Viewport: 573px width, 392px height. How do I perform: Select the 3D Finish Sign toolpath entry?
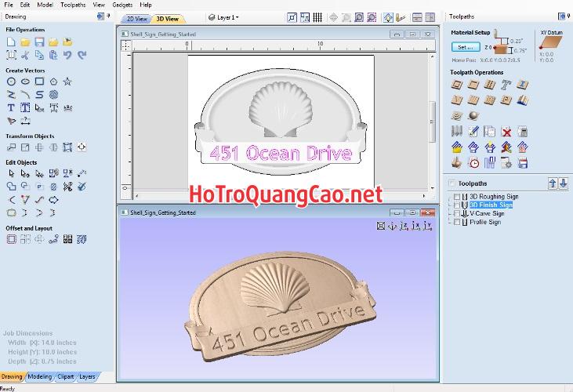point(491,205)
